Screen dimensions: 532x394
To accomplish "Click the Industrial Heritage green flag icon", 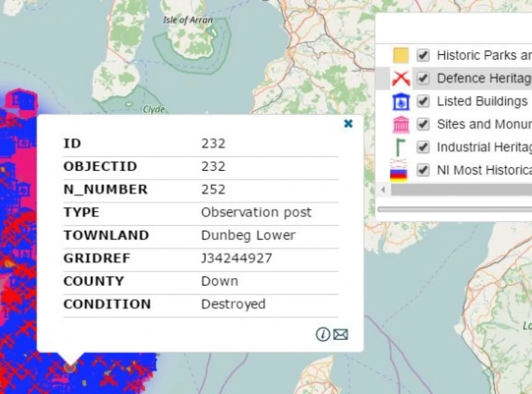I will click(400, 147).
